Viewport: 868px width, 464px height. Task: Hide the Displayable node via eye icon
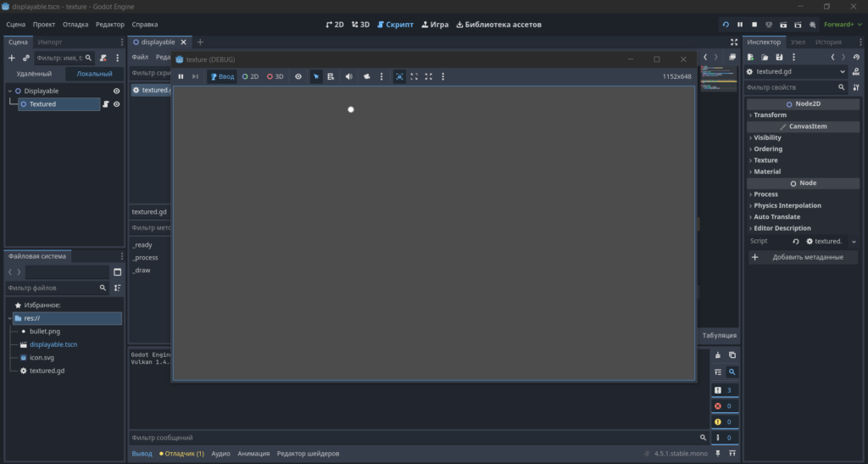click(x=116, y=91)
